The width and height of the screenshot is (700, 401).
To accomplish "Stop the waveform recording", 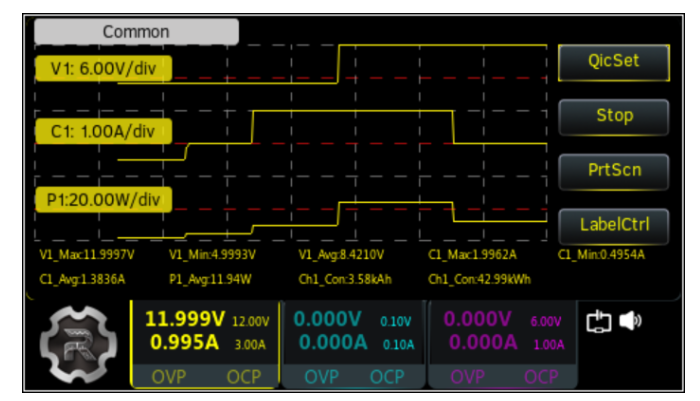I will tap(614, 117).
